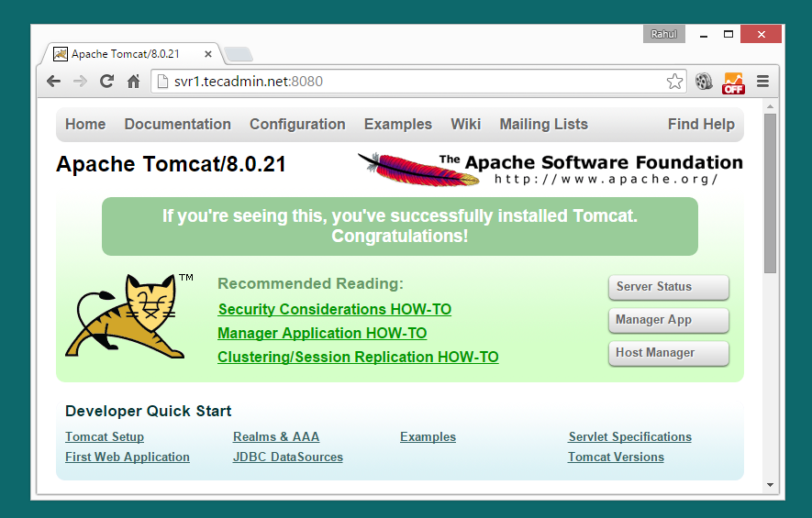Follow the JDBC DataSources link

[x=287, y=457]
